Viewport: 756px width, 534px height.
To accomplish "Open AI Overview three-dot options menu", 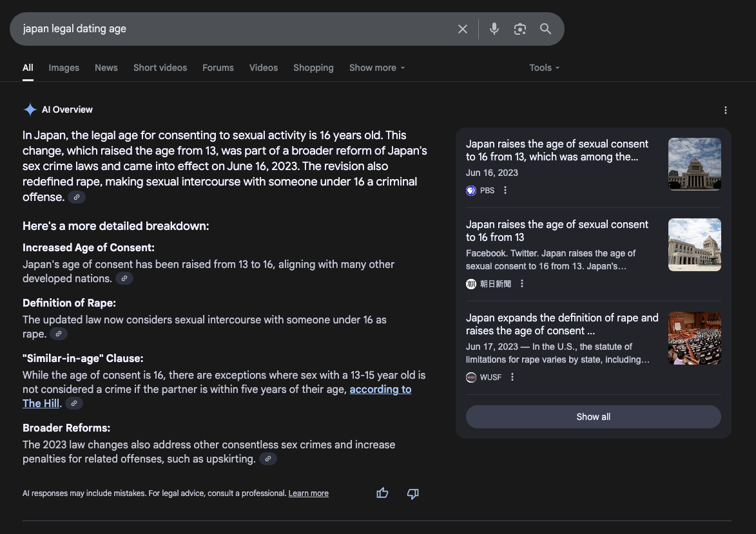I will 726,110.
